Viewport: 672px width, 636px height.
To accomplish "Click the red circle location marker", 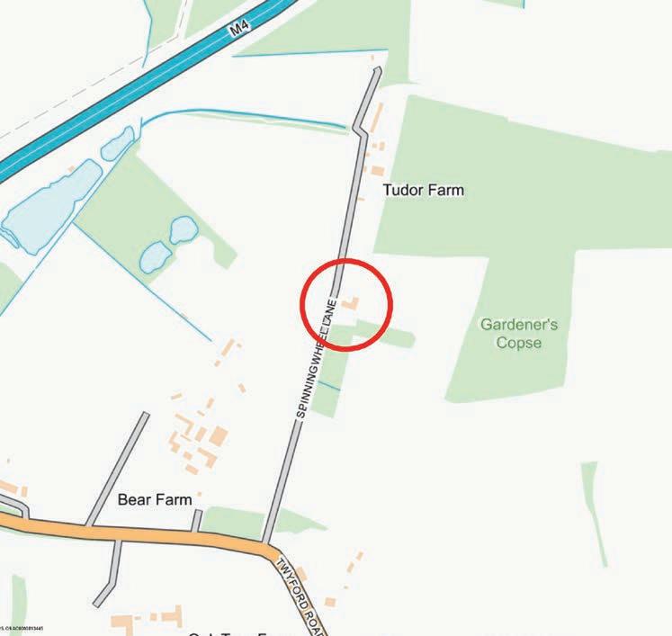I will pos(346,305).
